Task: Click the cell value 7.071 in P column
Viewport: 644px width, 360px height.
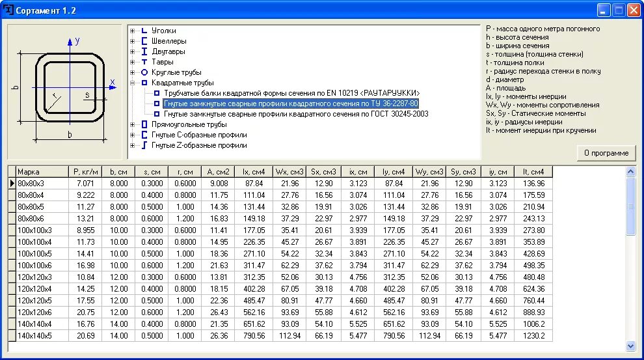Action: [85, 184]
